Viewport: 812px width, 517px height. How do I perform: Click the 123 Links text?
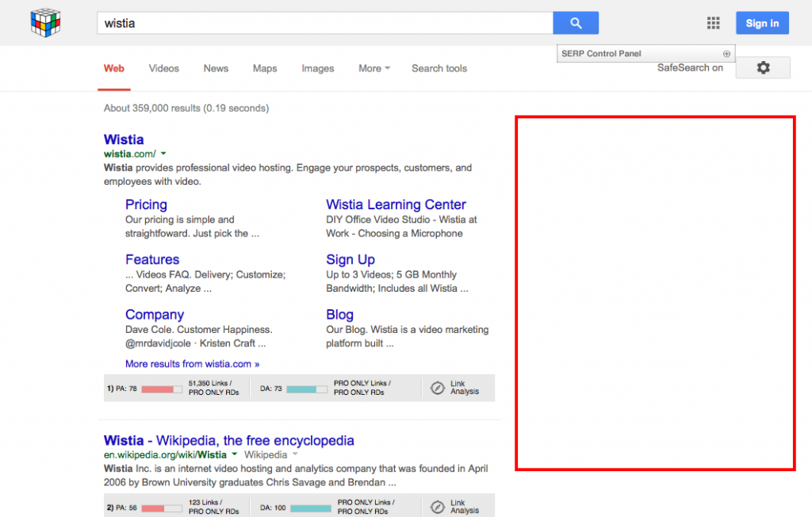205,503
